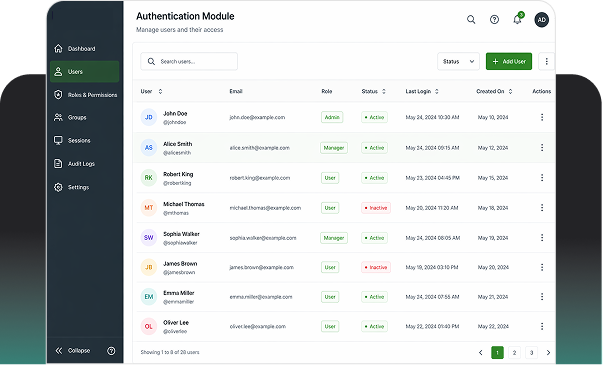Click the JD avatar of John Doe

pos(148,117)
